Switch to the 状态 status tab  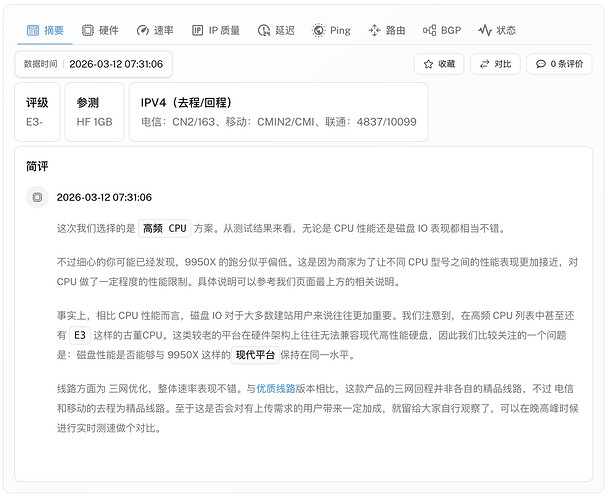pyautogui.click(x=497, y=30)
